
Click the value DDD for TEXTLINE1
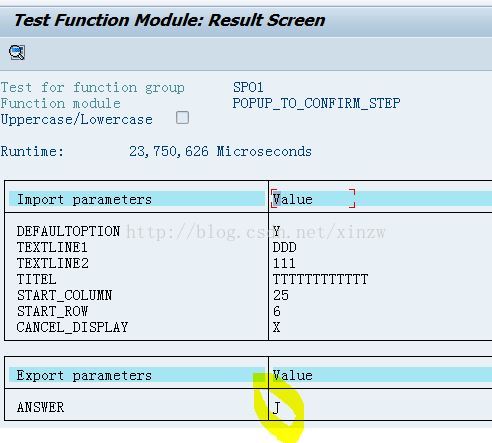(284, 247)
